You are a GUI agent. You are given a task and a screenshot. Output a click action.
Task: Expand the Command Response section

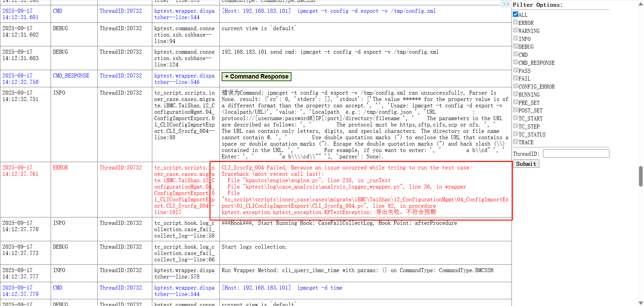(256, 76)
